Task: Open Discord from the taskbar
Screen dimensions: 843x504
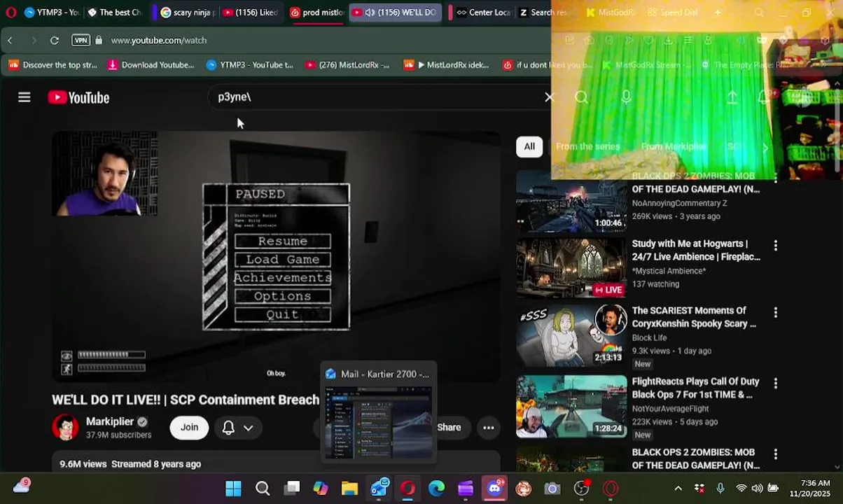Action: click(495, 487)
